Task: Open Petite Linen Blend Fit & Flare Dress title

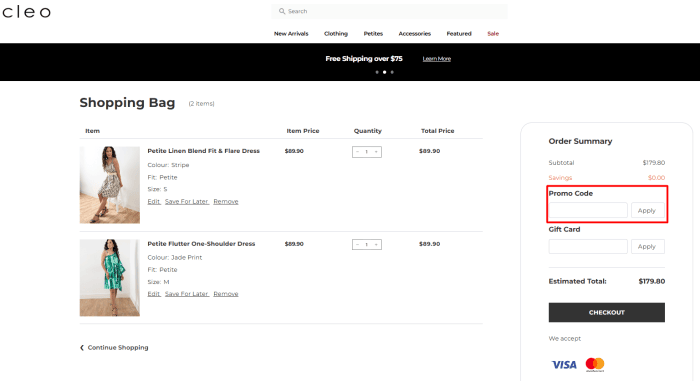Action: (204, 151)
